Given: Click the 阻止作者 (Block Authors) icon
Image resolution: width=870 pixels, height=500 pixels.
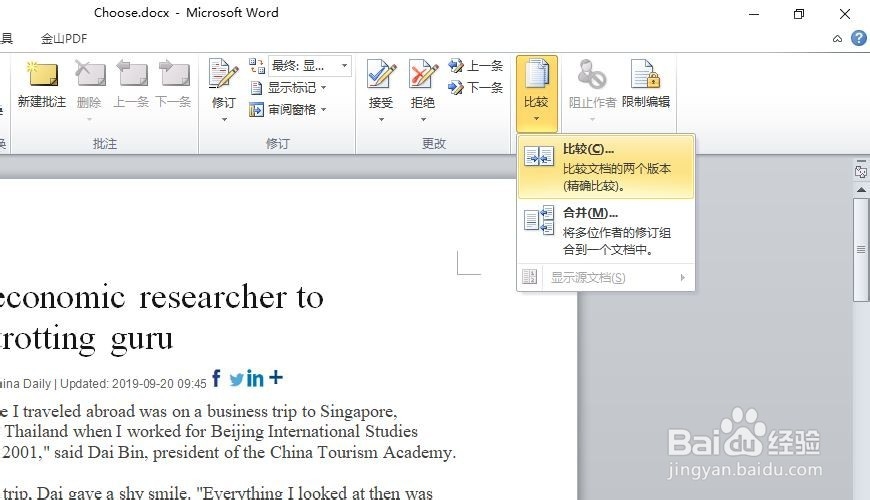Looking at the screenshot, I should pos(592,74).
